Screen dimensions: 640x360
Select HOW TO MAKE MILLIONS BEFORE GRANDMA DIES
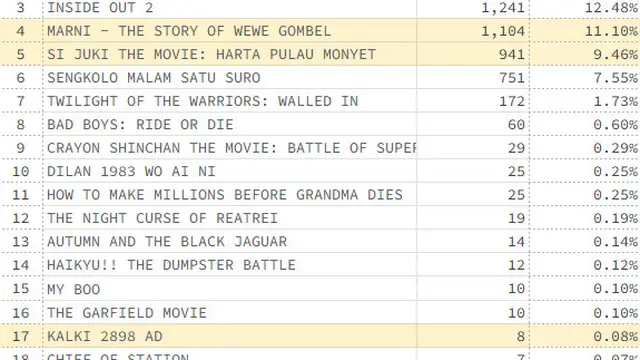225,194
